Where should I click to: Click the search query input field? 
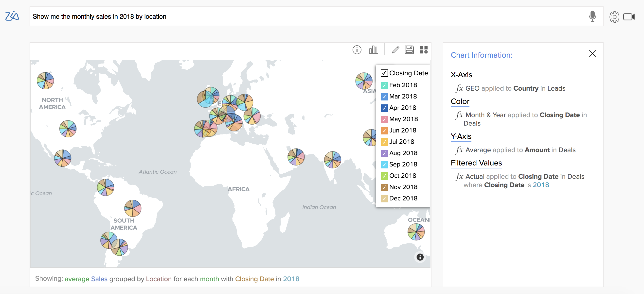pyautogui.click(x=300, y=16)
